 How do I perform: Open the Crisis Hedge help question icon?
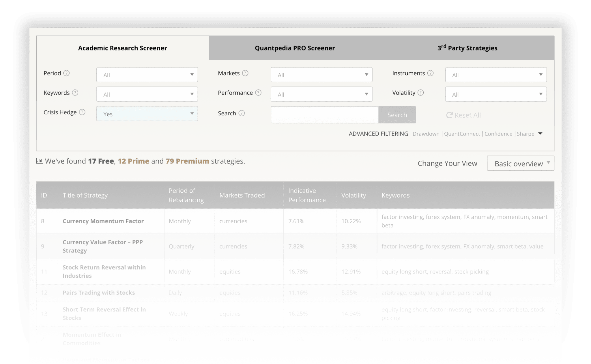(x=82, y=112)
